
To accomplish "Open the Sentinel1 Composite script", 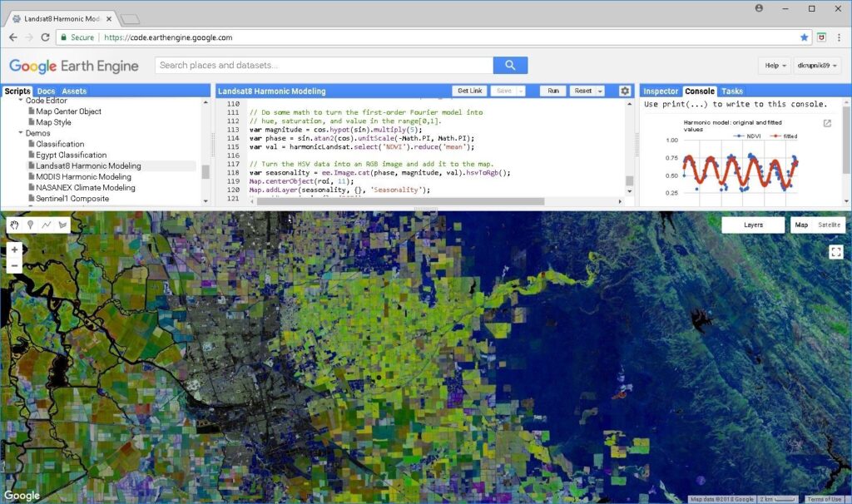I will point(72,198).
